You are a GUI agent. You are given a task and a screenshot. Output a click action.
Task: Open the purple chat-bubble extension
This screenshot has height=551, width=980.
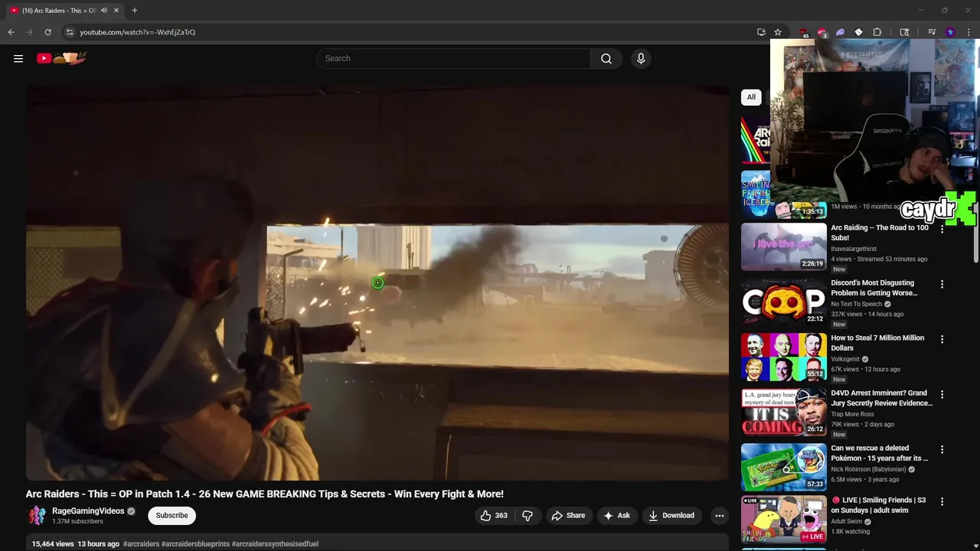841,32
